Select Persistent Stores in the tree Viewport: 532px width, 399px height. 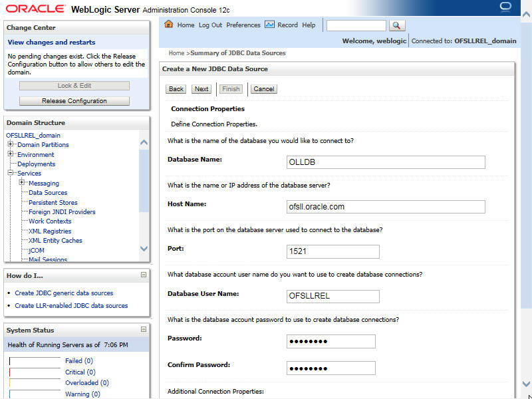53,202
